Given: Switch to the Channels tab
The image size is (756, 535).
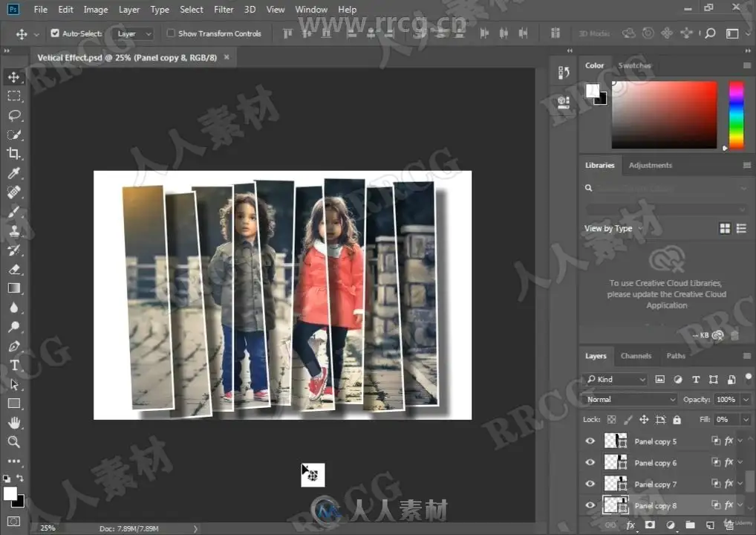Looking at the screenshot, I should 636,356.
